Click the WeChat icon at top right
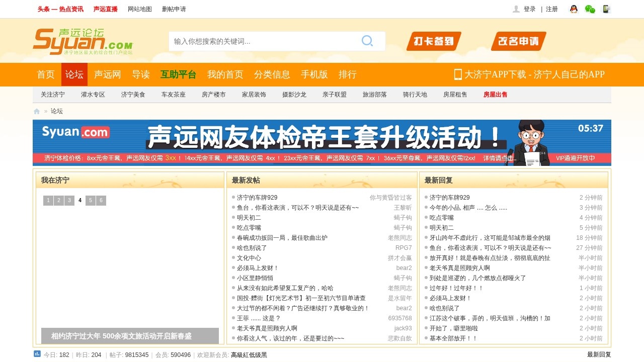 590,9
